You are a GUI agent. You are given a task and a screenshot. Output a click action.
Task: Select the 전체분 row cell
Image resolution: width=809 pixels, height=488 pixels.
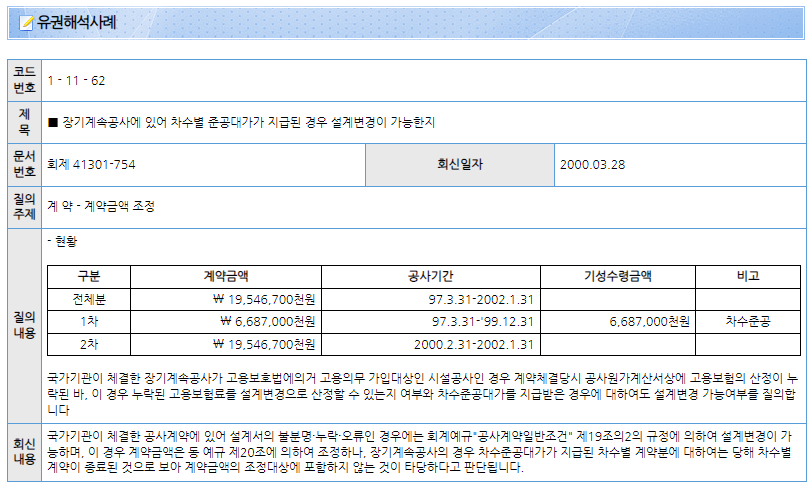tap(89, 299)
